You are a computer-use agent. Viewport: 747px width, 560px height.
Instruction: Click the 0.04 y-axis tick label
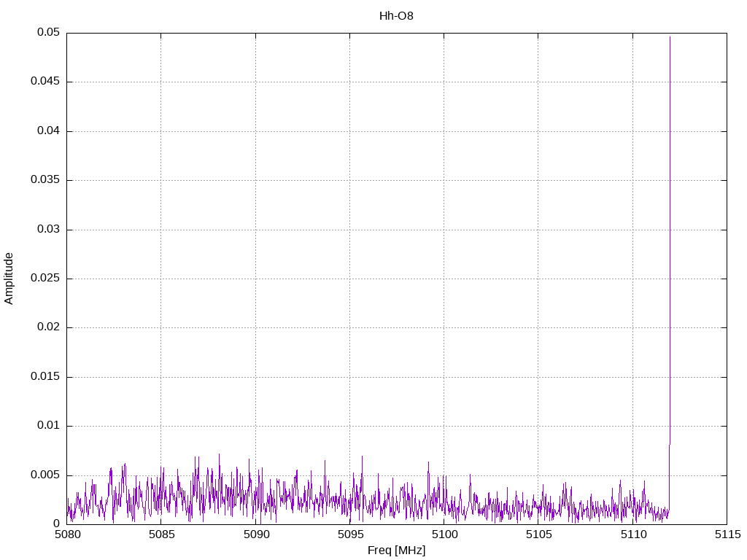pyautogui.click(x=48, y=131)
